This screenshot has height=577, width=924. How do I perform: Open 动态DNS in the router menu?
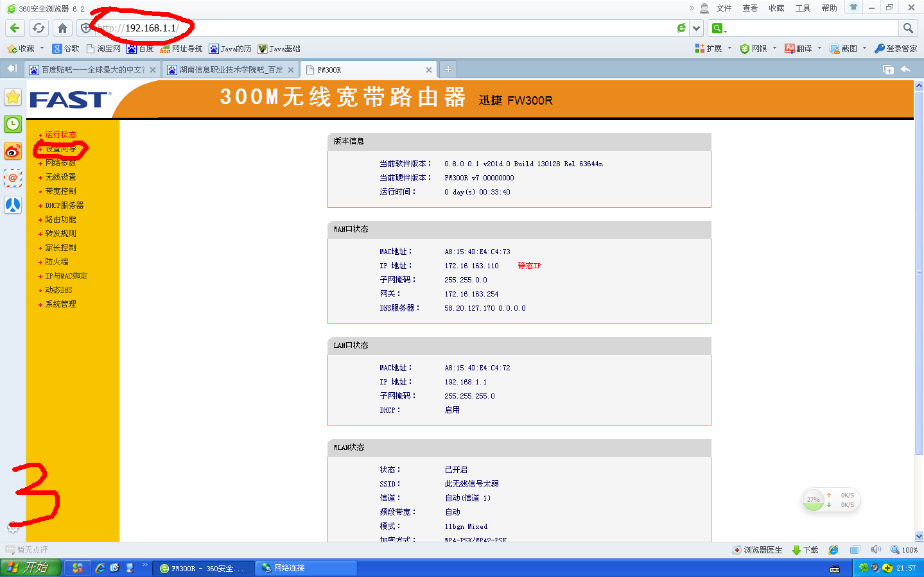(x=58, y=290)
